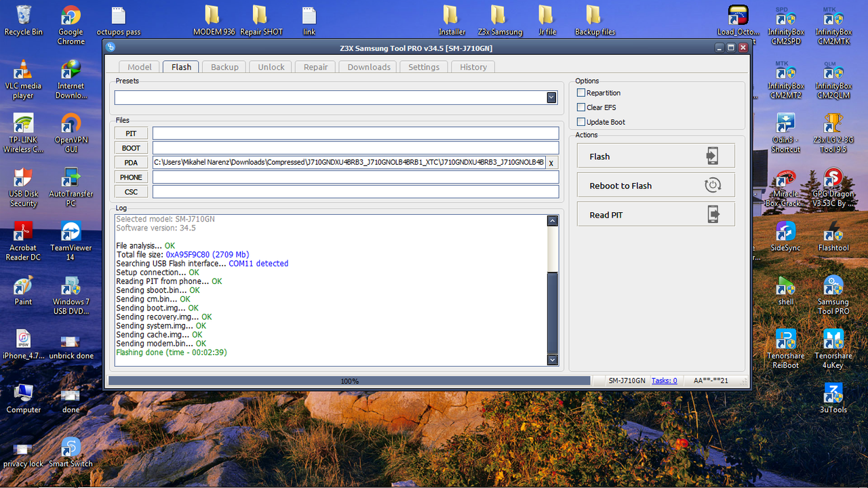Open the Tasks: 0 link

click(x=664, y=381)
